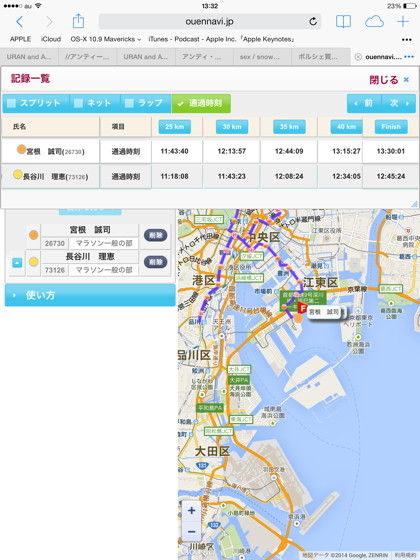Toggle blue square beside 長谷川 理恵 row

[x=17, y=262]
